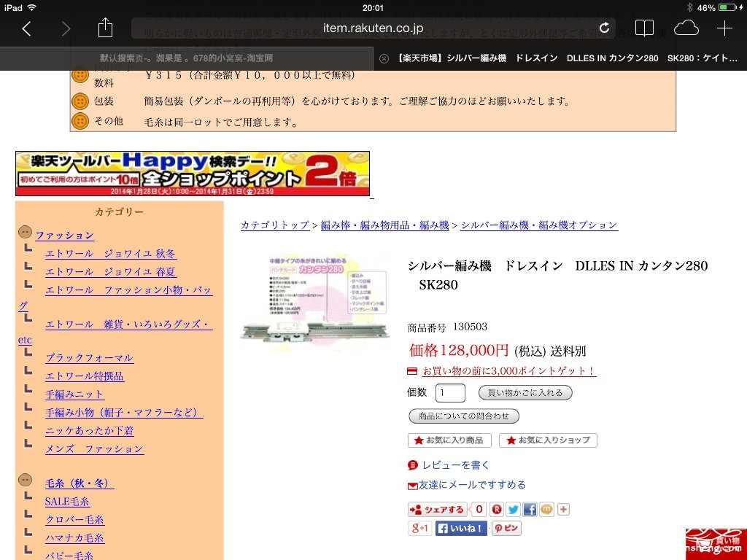
Task: Open クロバー毛糸 link
Action: click(75, 519)
